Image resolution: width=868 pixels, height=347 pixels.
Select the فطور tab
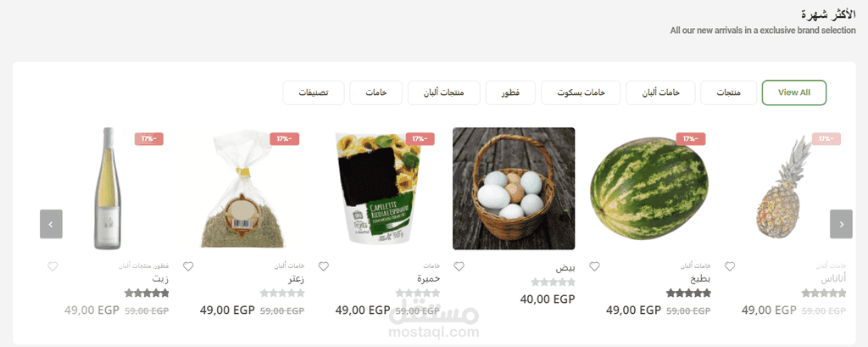pos(510,92)
